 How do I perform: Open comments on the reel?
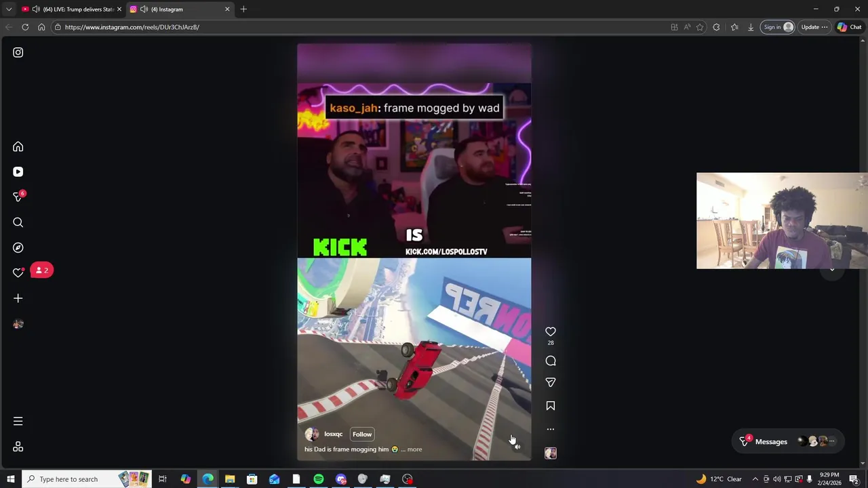tap(551, 361)
